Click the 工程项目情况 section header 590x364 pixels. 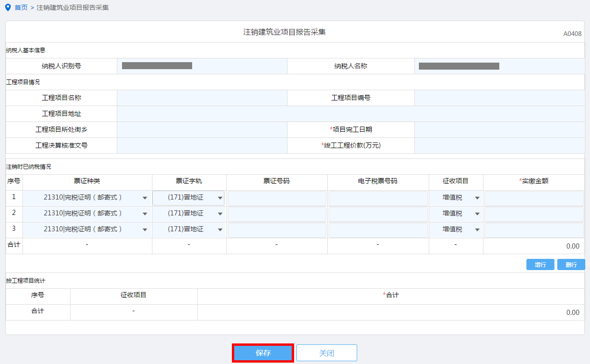(23, 82)
